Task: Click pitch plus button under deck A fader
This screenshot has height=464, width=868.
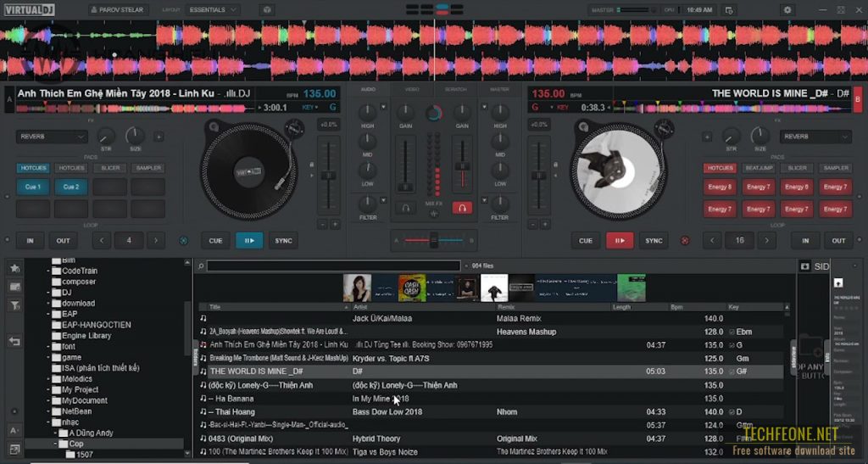Action: [x=335, y=224]
